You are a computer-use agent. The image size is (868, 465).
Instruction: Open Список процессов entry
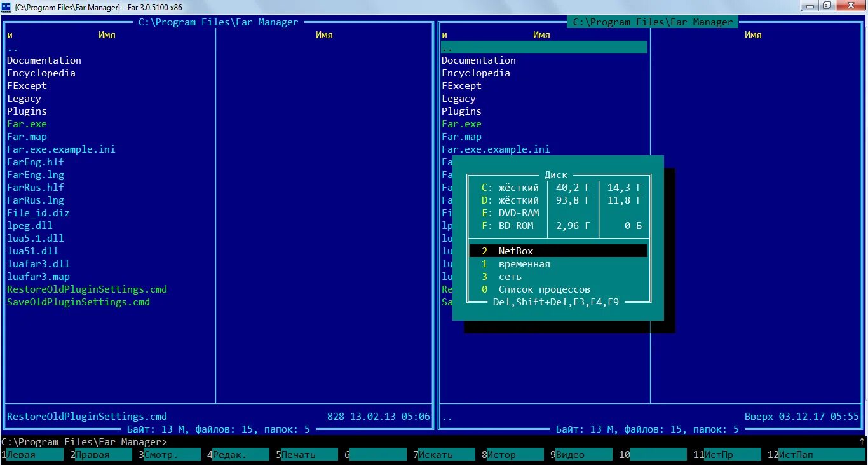pyautogui.click(x=558, y=289)
